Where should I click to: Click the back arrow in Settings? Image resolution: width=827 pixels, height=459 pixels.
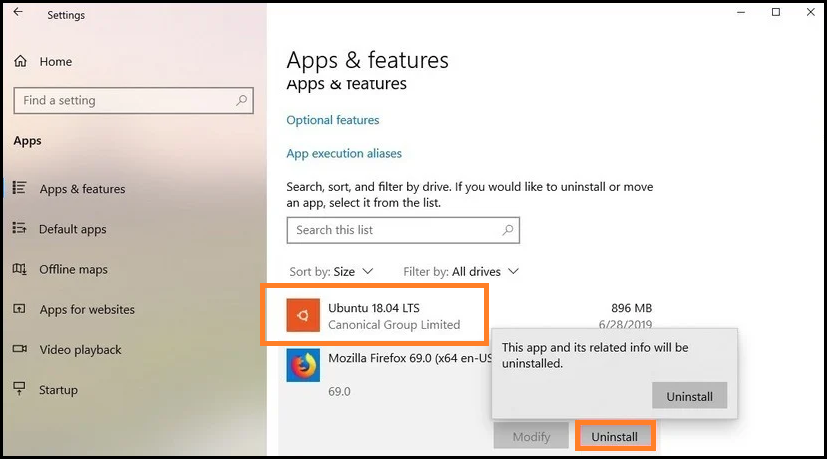[18, 12]
